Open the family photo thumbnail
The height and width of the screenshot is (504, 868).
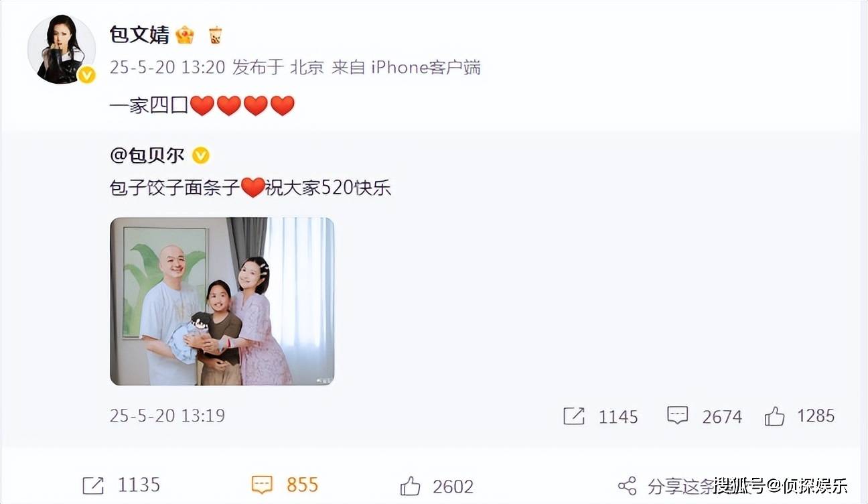222,301
